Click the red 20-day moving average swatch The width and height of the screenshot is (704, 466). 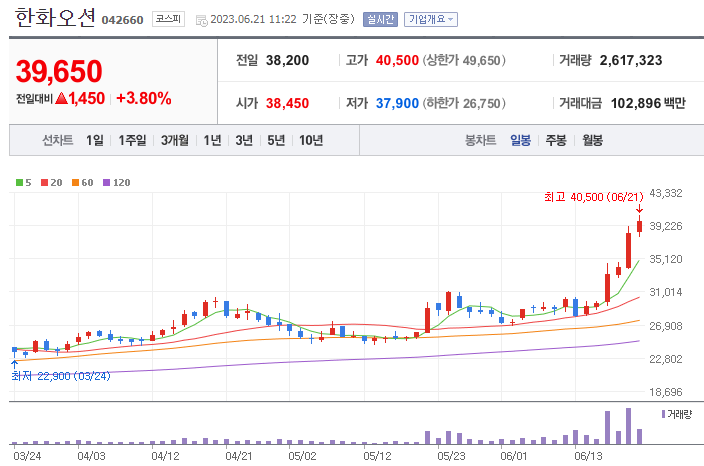pyautogui.click(x=44, y=183)
